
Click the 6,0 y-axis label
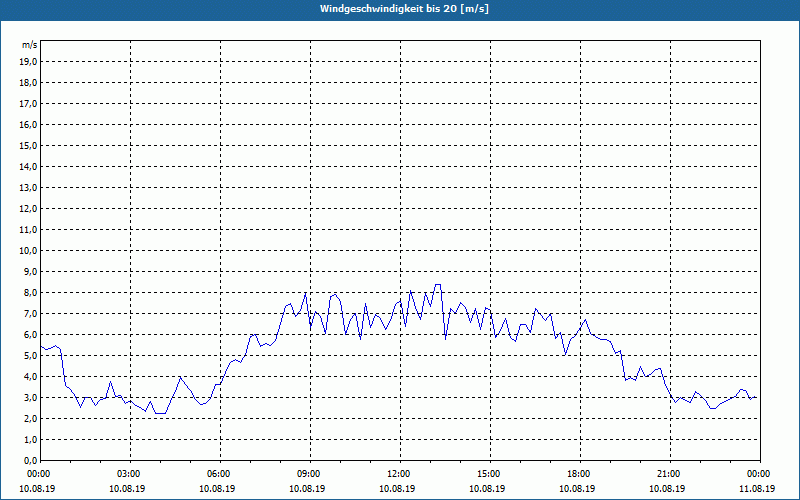pyautogui.click(x=30, y=335)
